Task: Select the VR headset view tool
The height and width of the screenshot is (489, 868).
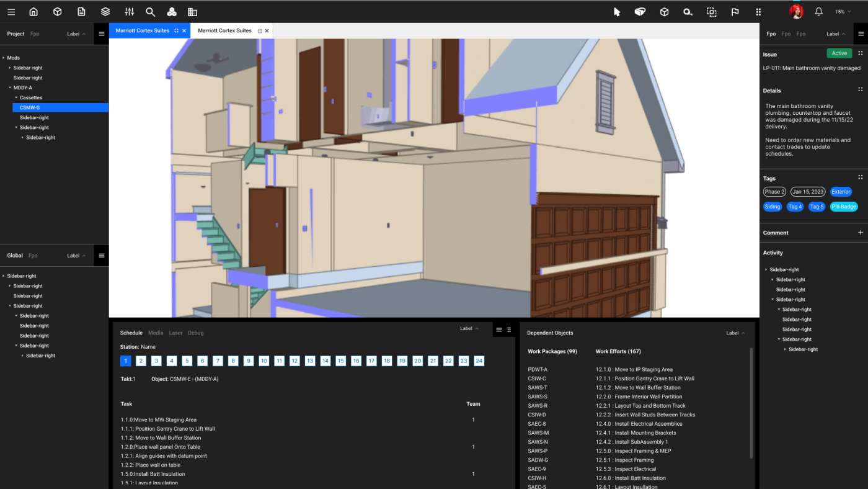Action: (640, 12)
